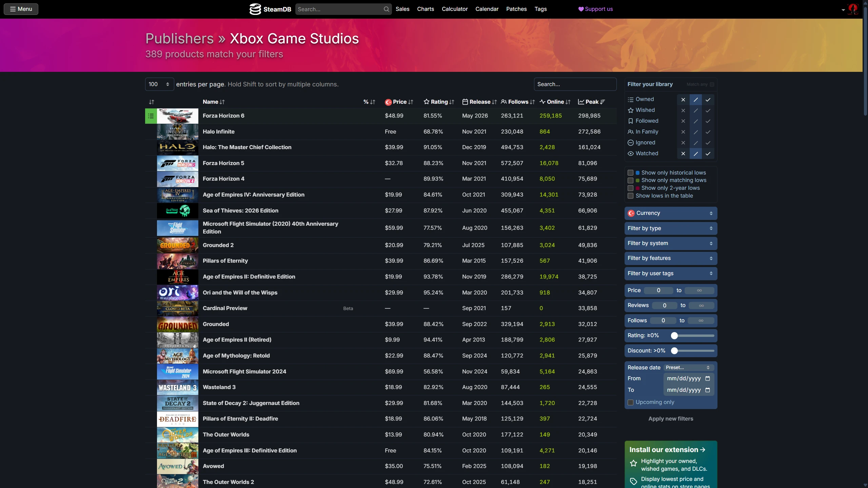Open the user avatar in top right

pyautogui.click(x=853, y=9)
